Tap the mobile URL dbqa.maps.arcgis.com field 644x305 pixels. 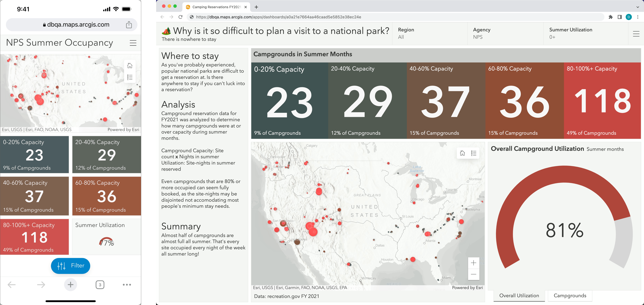[71, 24]
